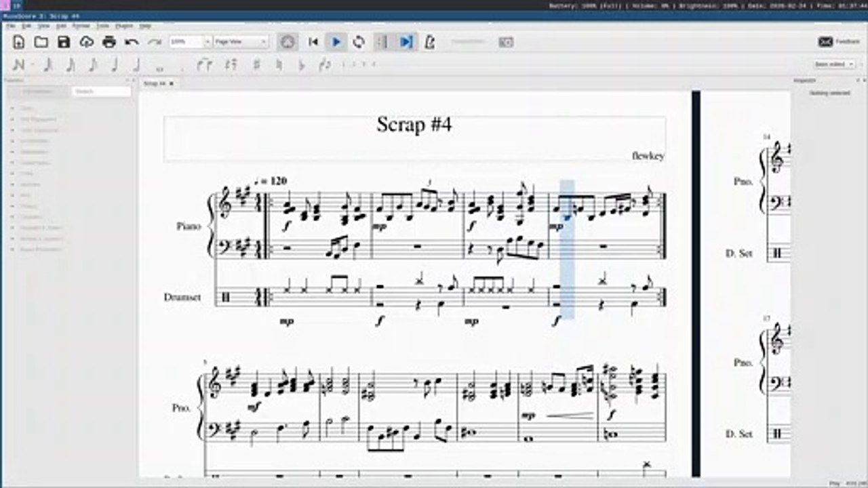The height and width of the screenshot is (488, 868).
Task: Open the Format menu
Action: (81, 26)
